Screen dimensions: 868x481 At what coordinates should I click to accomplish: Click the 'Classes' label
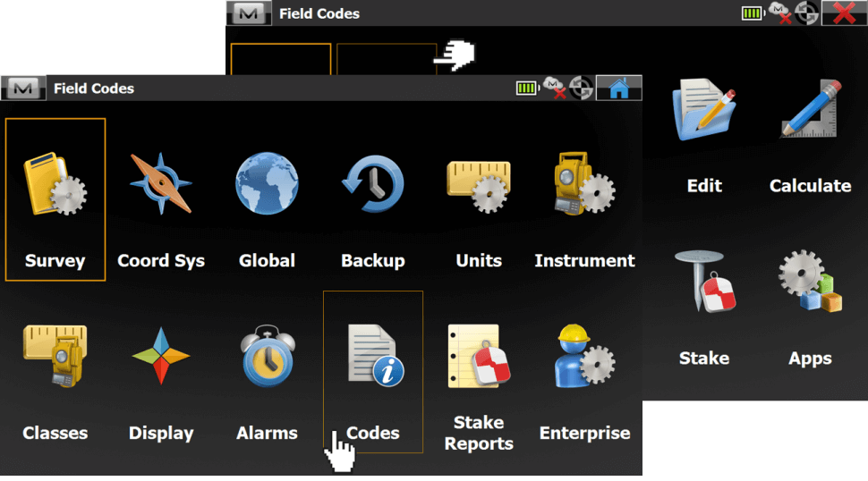[55, 433]
